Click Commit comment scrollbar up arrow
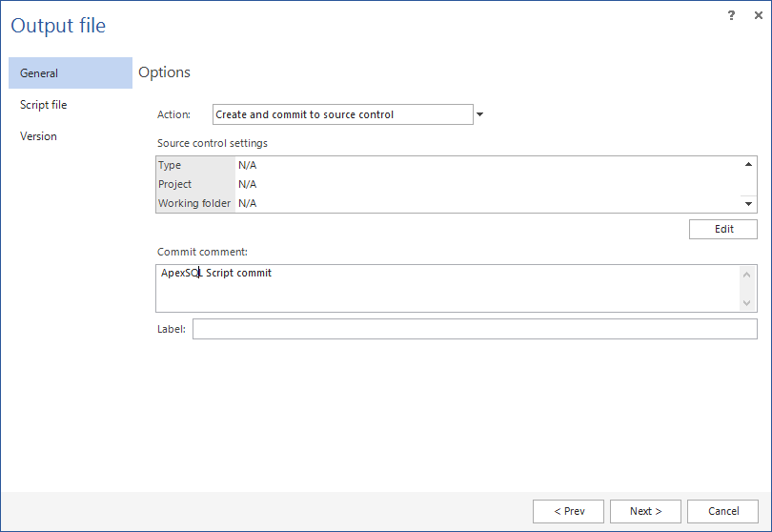 (x=747, y=275)
